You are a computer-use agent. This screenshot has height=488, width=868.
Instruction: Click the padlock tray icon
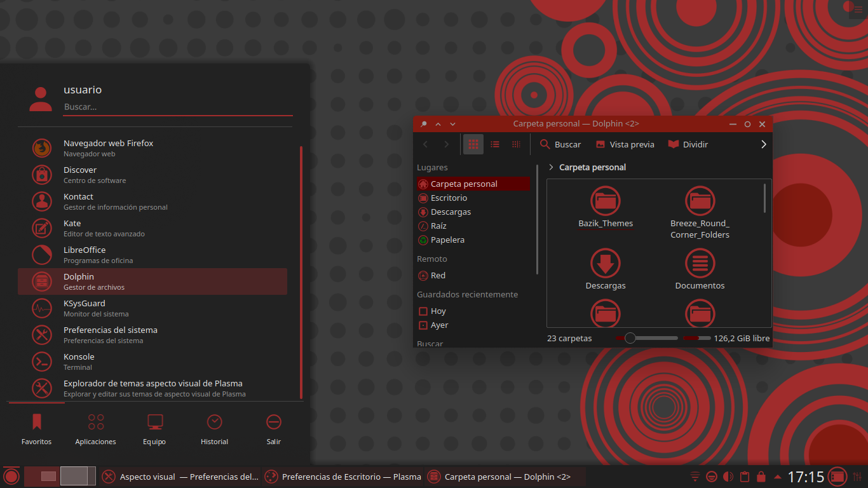[x=761, y=477]
